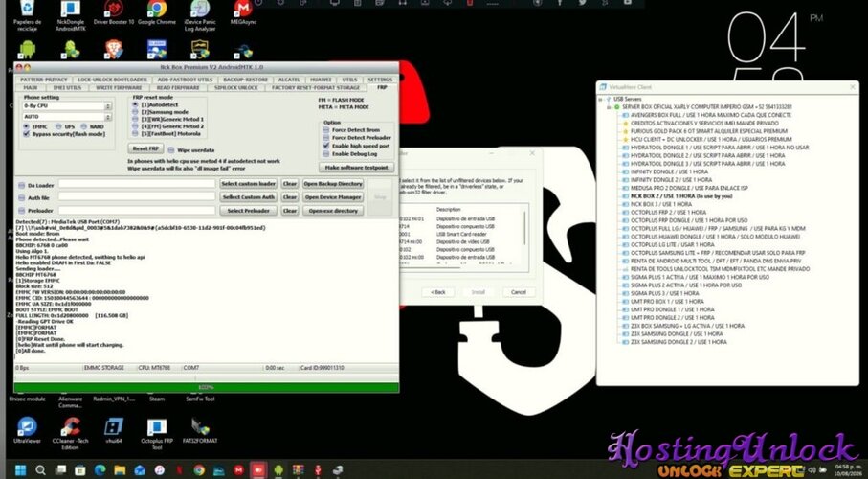The height and width of the screenshot is (479, 868).
Task: Open the WRITE FIRMWARE tab
Action: tap(119, 87)
